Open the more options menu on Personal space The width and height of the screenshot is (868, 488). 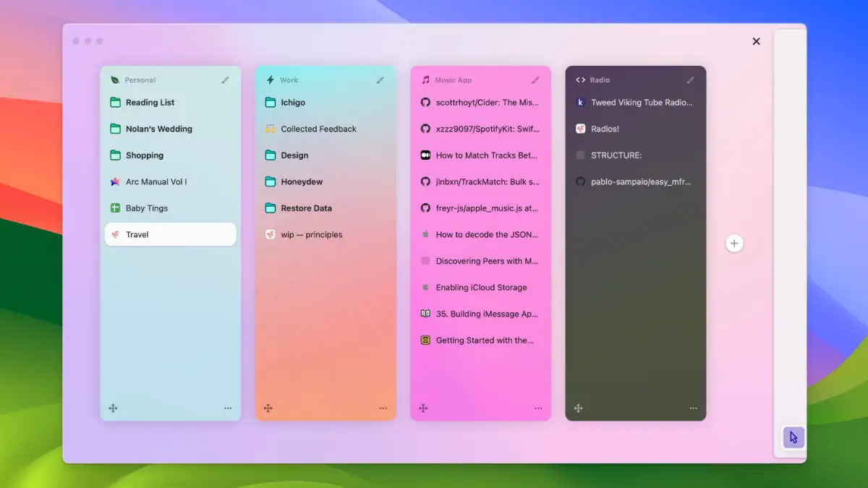[228, 408]
